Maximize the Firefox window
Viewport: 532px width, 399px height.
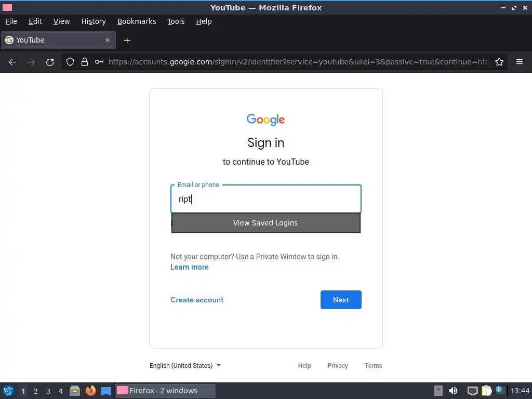(x=514, y=7)
